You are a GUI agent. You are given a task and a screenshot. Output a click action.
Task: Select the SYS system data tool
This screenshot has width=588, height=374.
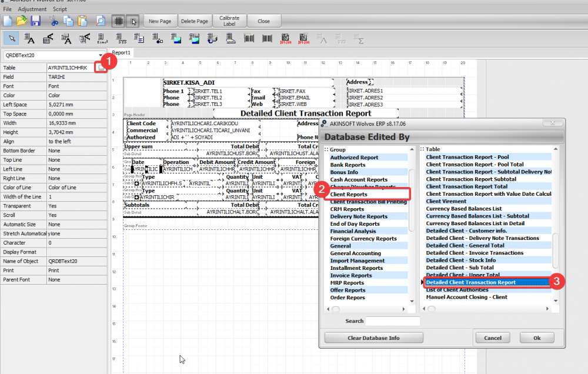click(121, 38)
